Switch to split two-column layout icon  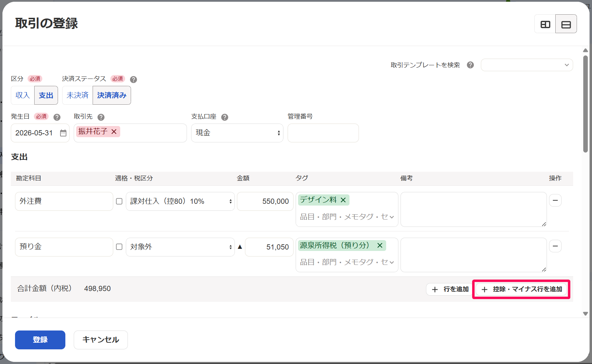click(x=545, y=24)
